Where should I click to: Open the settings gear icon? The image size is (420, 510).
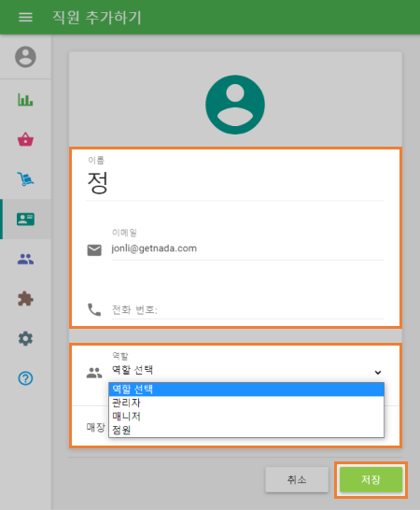click(25, 338)
